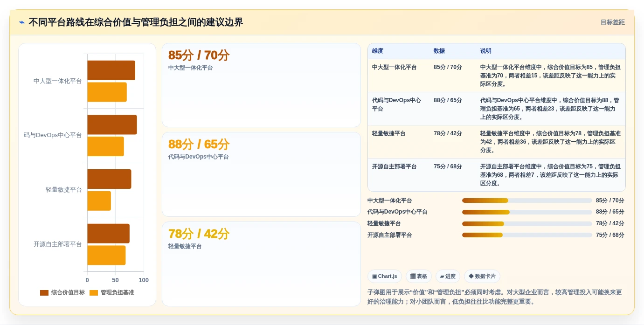Click the 目标差距 label in header
Viewport: 644px width, 325px height.
(612, 22)
